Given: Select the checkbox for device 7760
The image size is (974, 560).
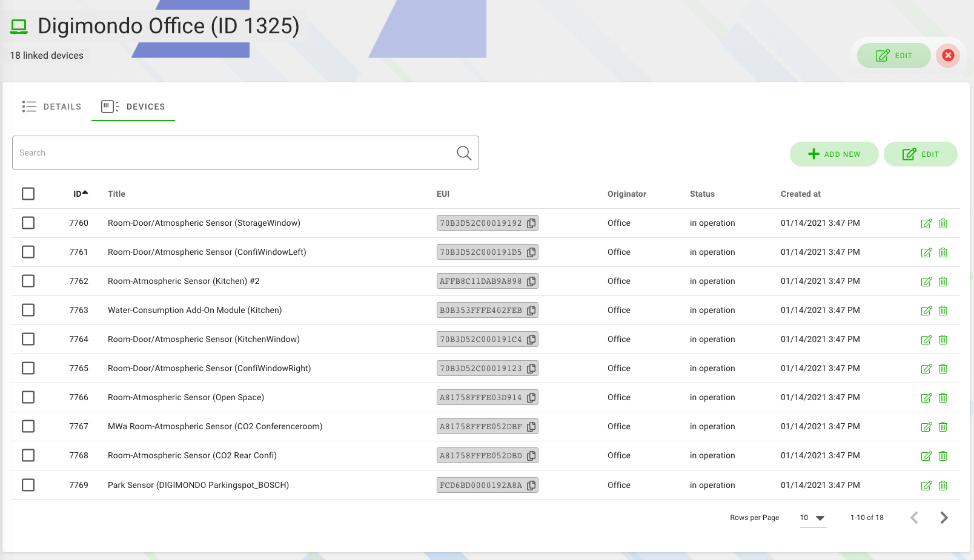Looking at the screenshot, I should click(28, 223).
